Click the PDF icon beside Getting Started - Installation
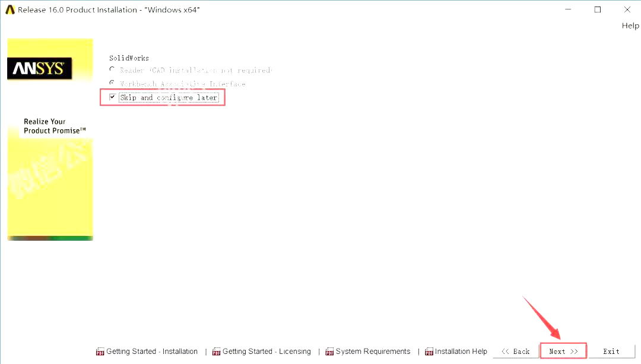This screenshot has width=641, height=364. click(x=100, y=352)
